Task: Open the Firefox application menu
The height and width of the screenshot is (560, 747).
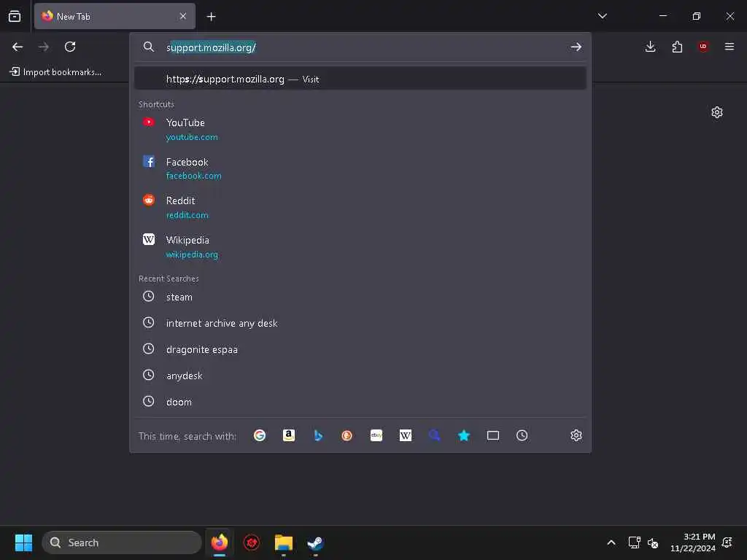Action: click(729, 47)
